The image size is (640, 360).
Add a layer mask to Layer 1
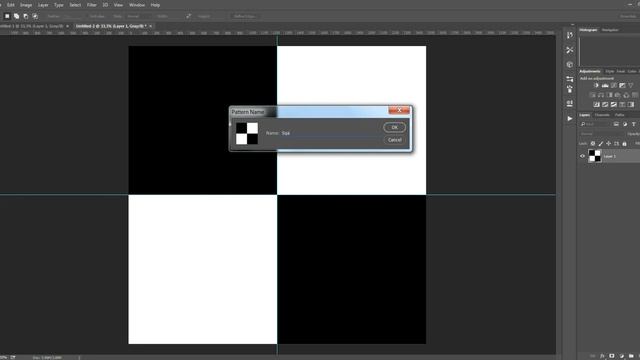[x=611, y=356]
